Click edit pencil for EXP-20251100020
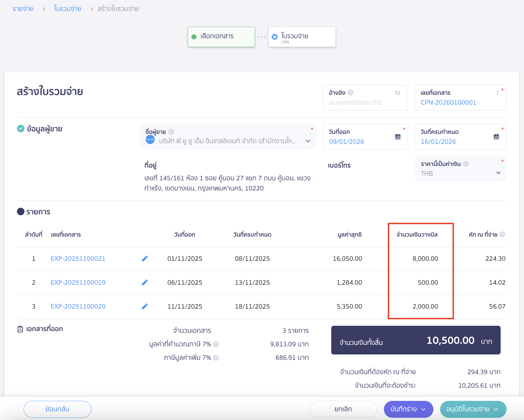 coord(145,306)
